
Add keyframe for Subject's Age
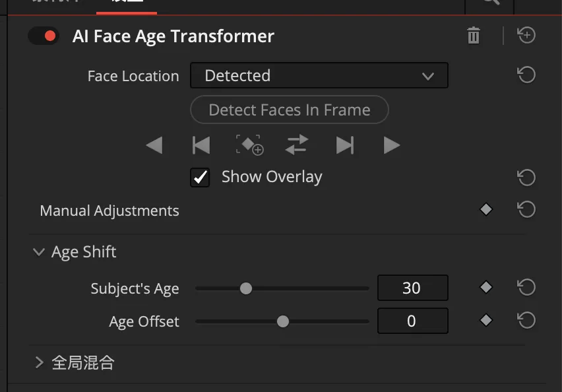point(486,287)
